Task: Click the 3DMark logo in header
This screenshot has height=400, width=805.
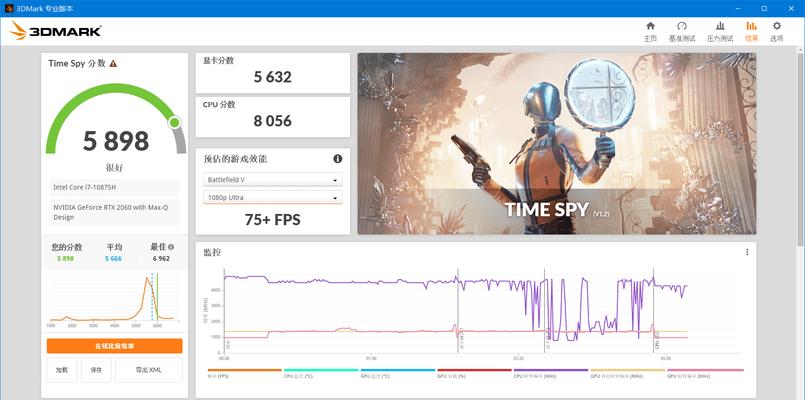Action: point(55,31)
